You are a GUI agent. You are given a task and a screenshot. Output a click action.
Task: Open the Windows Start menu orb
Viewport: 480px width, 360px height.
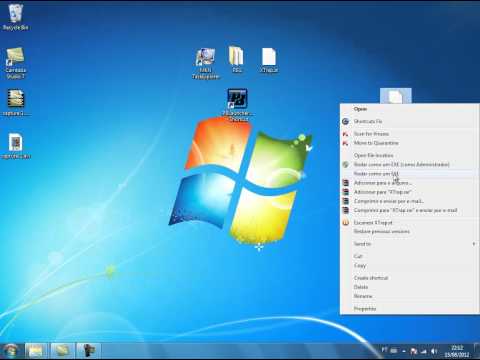coord(11,351)
